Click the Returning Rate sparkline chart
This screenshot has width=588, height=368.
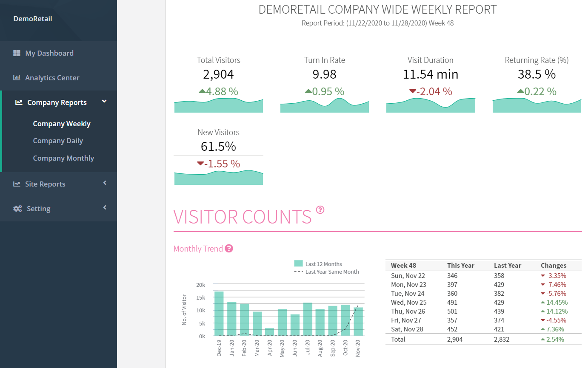point(537,105)
